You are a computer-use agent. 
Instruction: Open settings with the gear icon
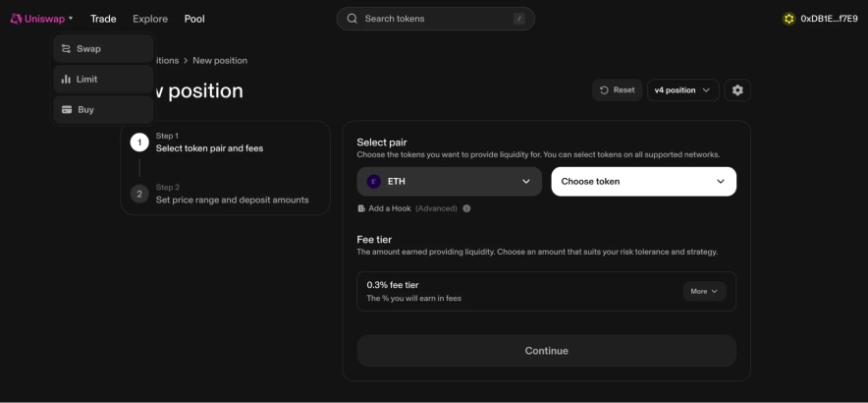tap(737, 90)
